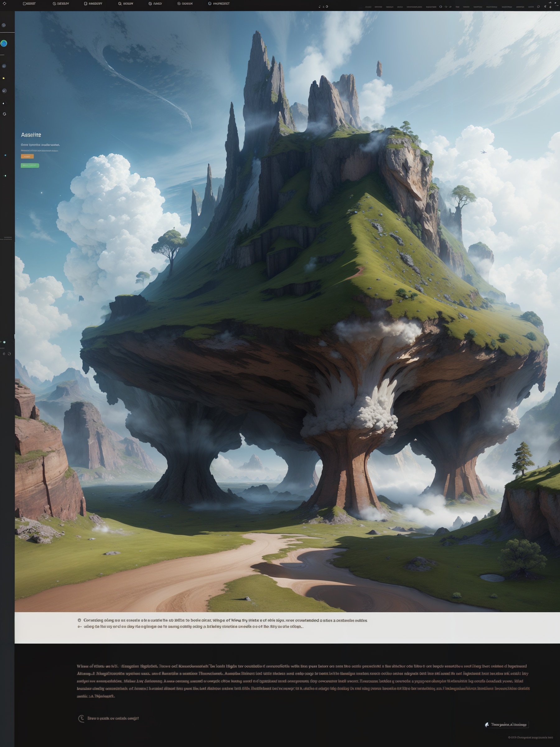Click the outlined button at bottom right
Image resolution: width=560 pixels, height=747 pixels.
(506, 724)
